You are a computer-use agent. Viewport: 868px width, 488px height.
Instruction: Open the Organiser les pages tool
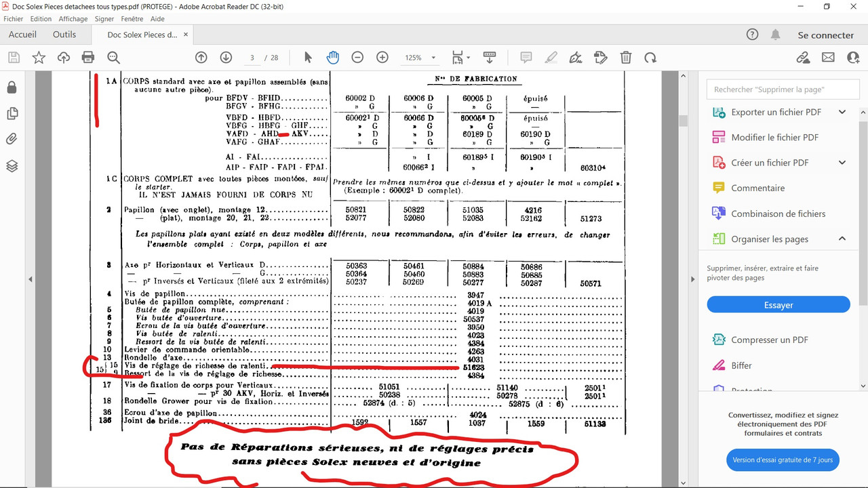(x=770, y=239)
